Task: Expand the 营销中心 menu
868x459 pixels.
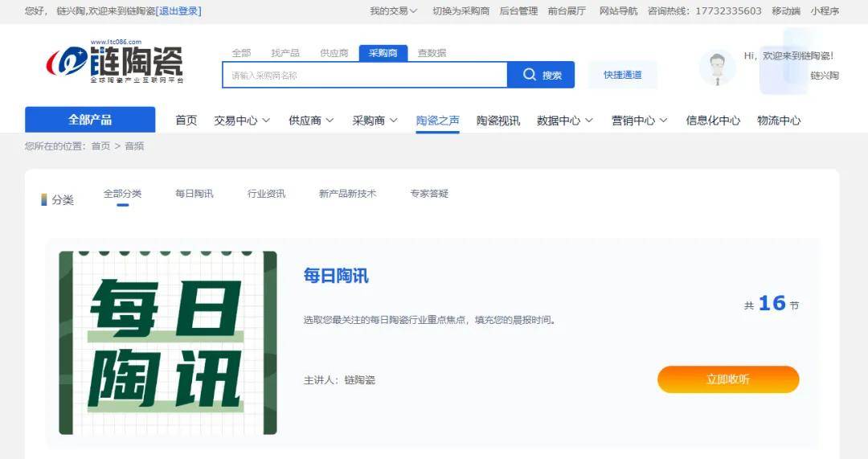Action: 639,121
